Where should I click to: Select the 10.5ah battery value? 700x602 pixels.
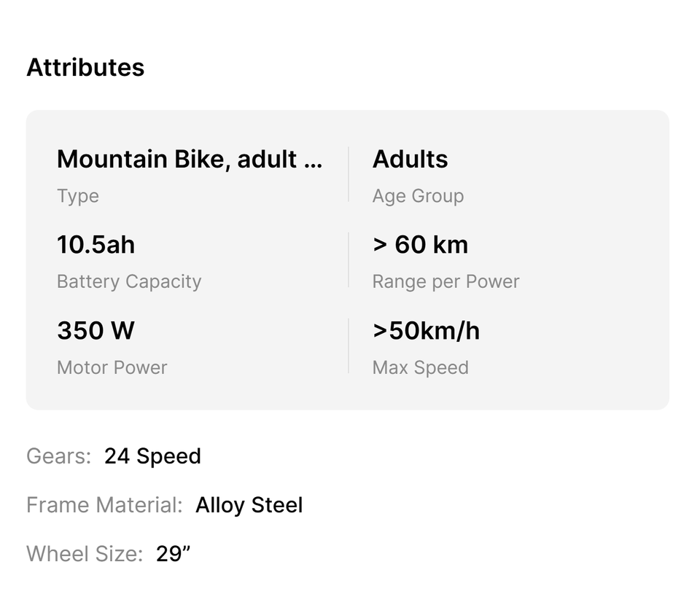pyautogui.click(x=96, y=245)
